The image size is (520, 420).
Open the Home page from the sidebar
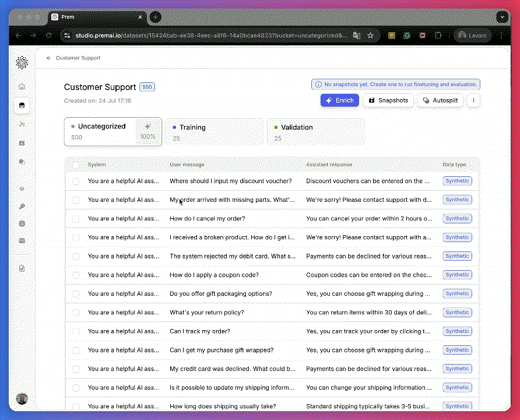pyautogui.click(x=22, y=86)
